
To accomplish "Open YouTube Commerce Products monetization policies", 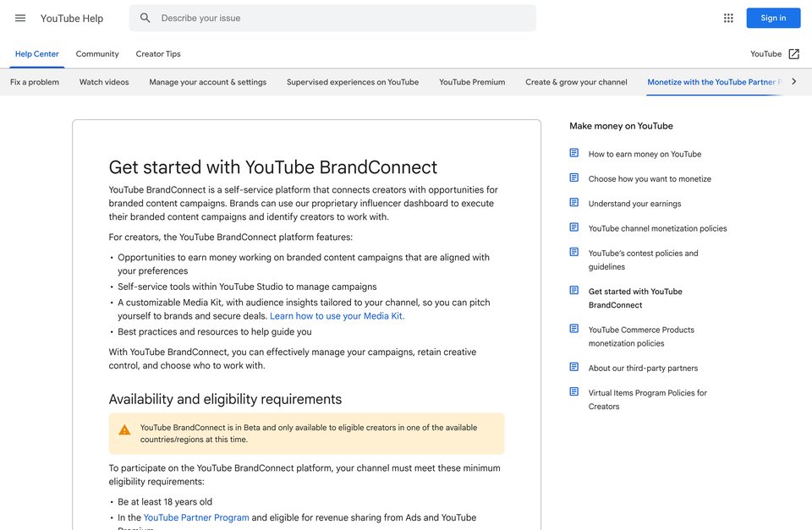I will coord(641,336).
